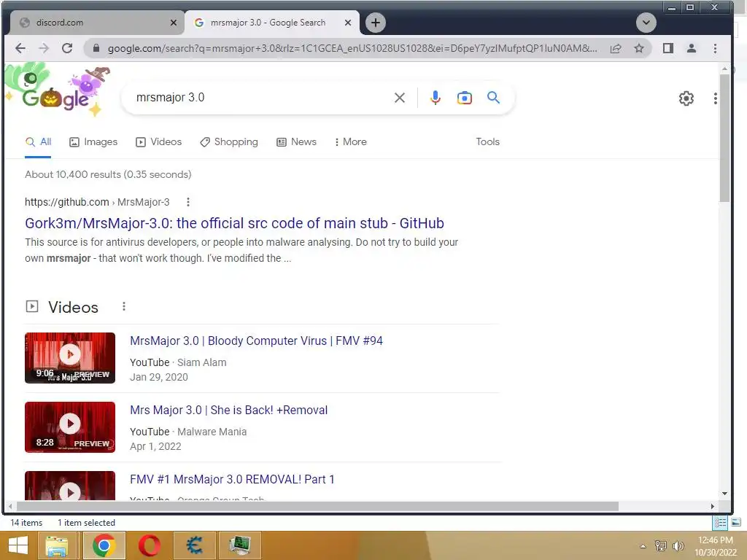Viewport: 747px width, 560px height.
Task: Search by image with camera icon
Action: coord(465,98)
